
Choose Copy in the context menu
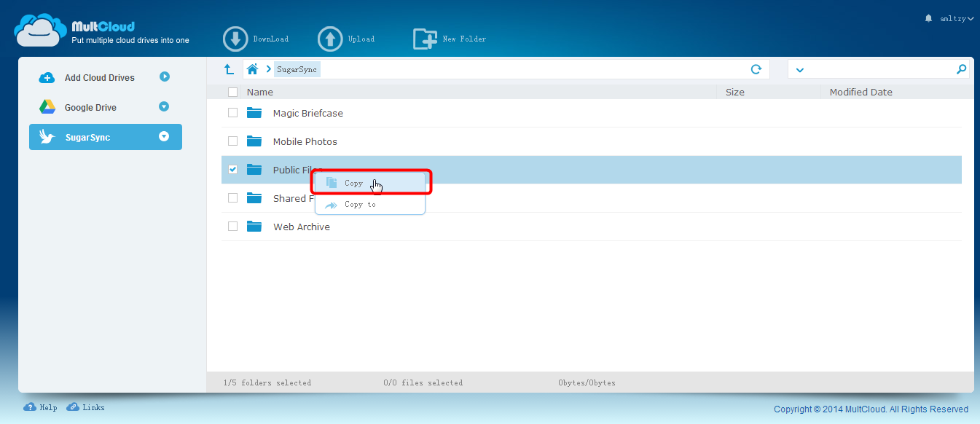[370, 183]
